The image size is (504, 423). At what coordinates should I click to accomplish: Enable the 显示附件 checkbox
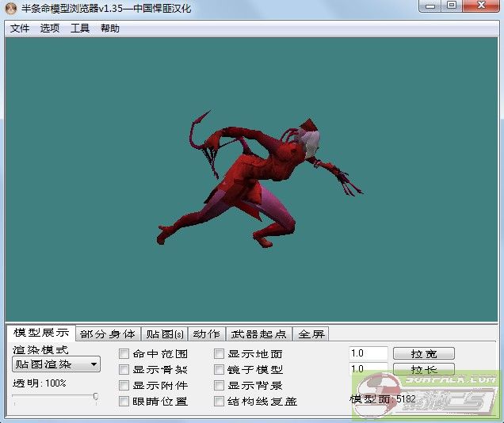(124, 386)
